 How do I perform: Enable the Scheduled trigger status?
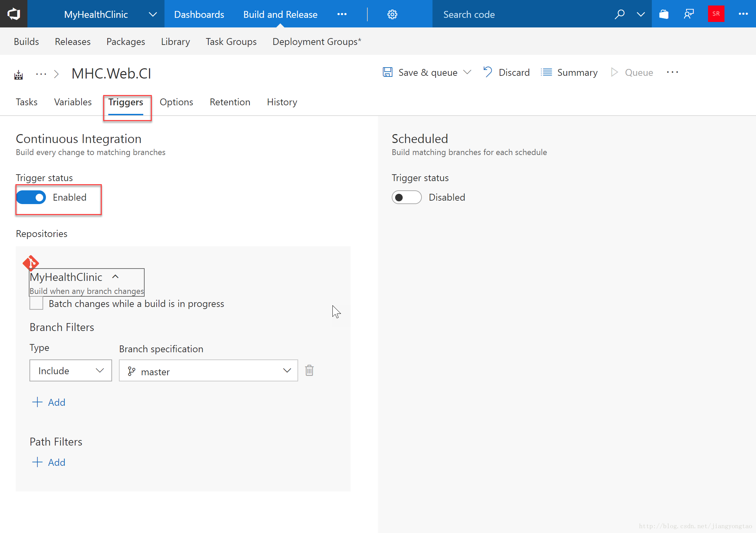tap(406, 197)
